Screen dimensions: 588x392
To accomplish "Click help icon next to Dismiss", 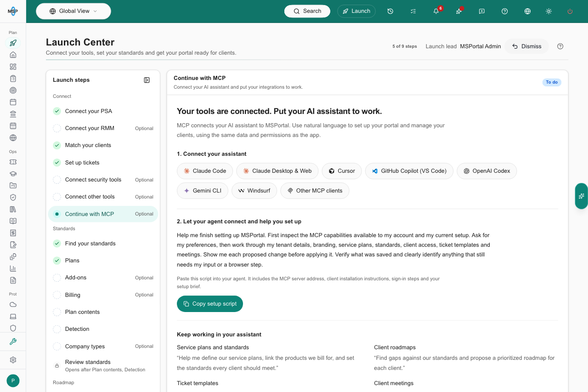I will pyautogui.click(x=560, y=46).
